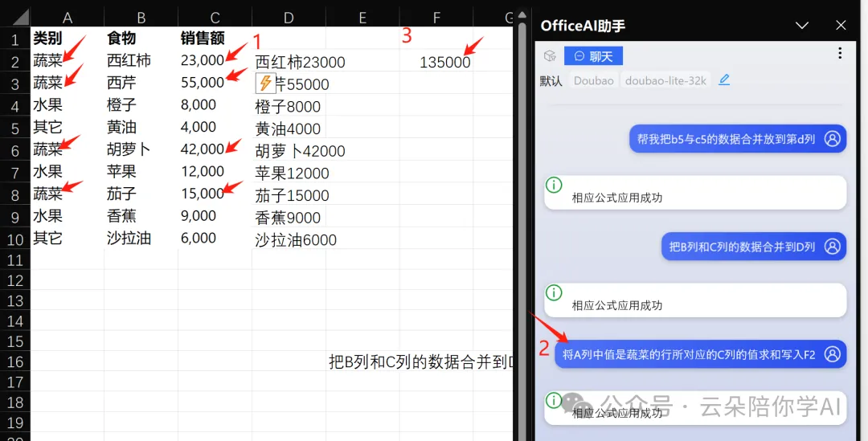
Task: Select the Doubao provider tag
Action: point(593,80)
